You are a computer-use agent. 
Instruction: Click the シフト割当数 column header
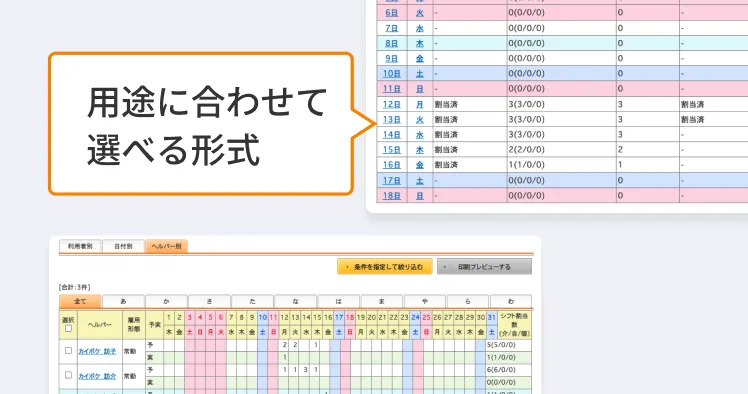514,325
